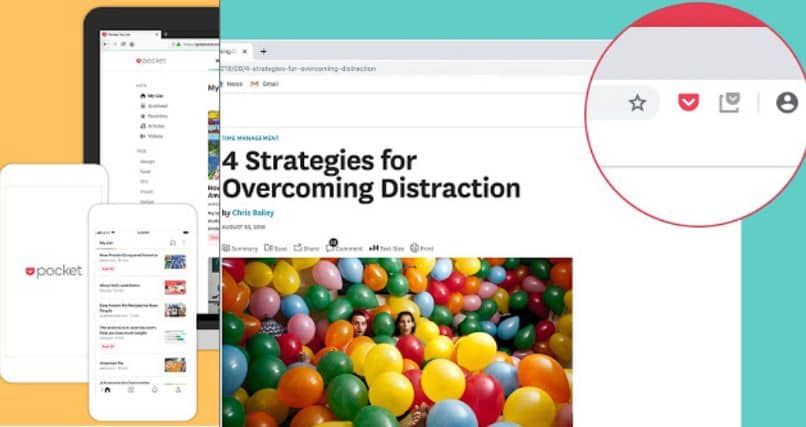Tap the profile icon in phone bottom navigation
The width and height of the screenshot is (806, 427).
(178, 389)
